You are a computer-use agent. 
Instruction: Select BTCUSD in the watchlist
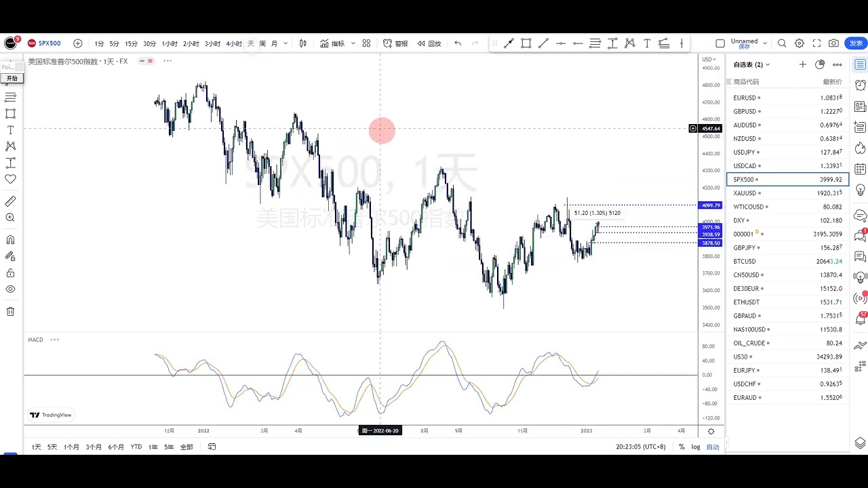point(787,261)
